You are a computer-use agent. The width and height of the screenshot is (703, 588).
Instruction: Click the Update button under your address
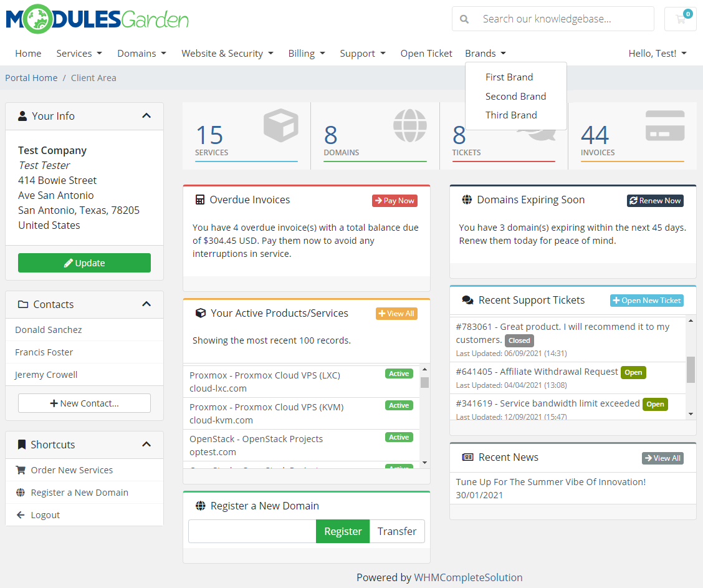[x=84, y=263]
